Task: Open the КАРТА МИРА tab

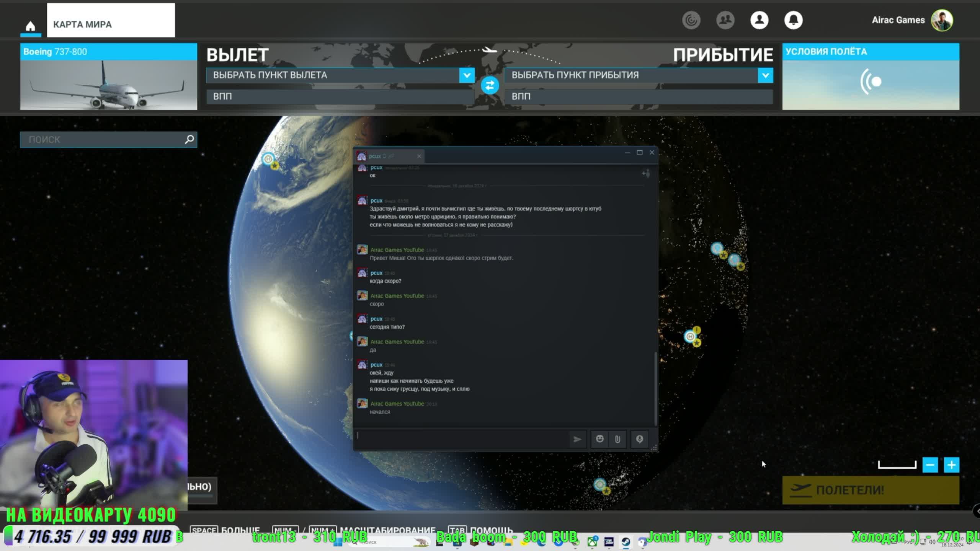Action: click(111, 20)
